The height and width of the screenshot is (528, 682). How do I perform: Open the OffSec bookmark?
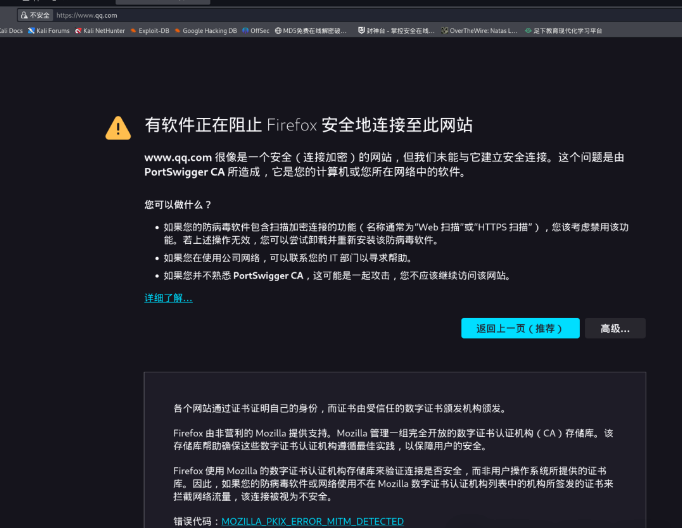pyautogui.click(x=256, y=31)
